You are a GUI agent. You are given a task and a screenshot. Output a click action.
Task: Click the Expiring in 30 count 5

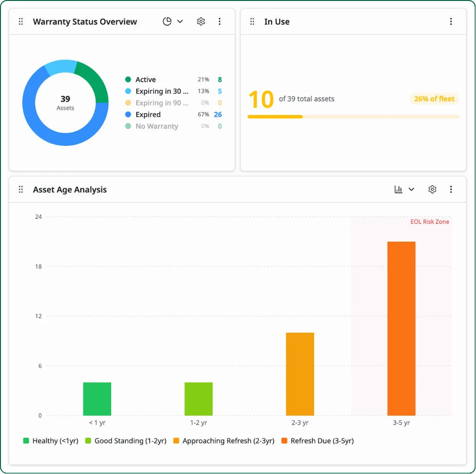tap(220, 91)
